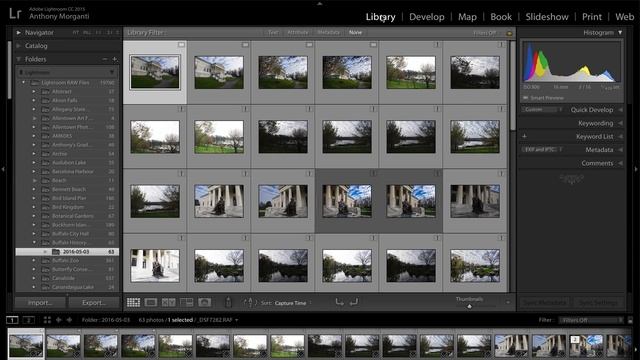Switch to Loupe view in toolbar

coord(151,302)
